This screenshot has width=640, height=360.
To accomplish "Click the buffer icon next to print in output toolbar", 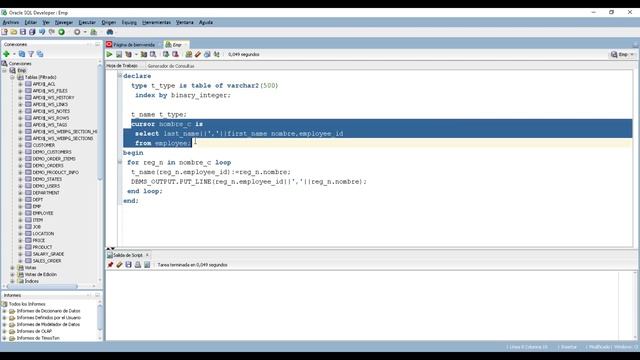I will click(147, 265).
